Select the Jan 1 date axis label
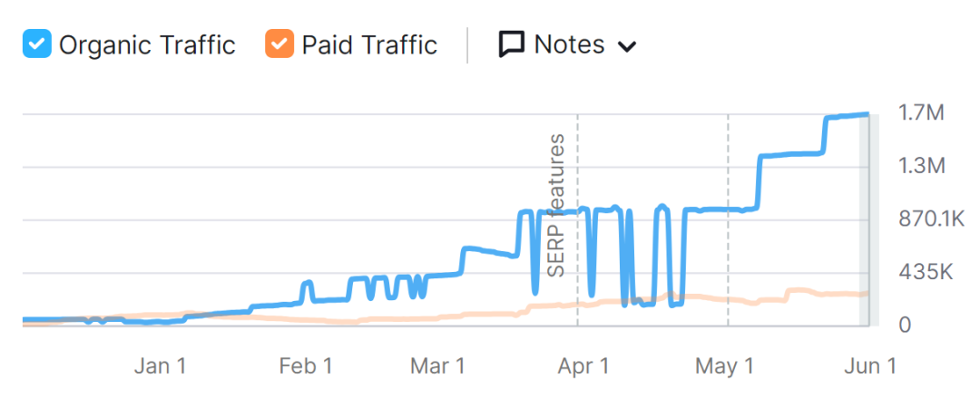This screenshot has height=408, width=980. point(160,366)
